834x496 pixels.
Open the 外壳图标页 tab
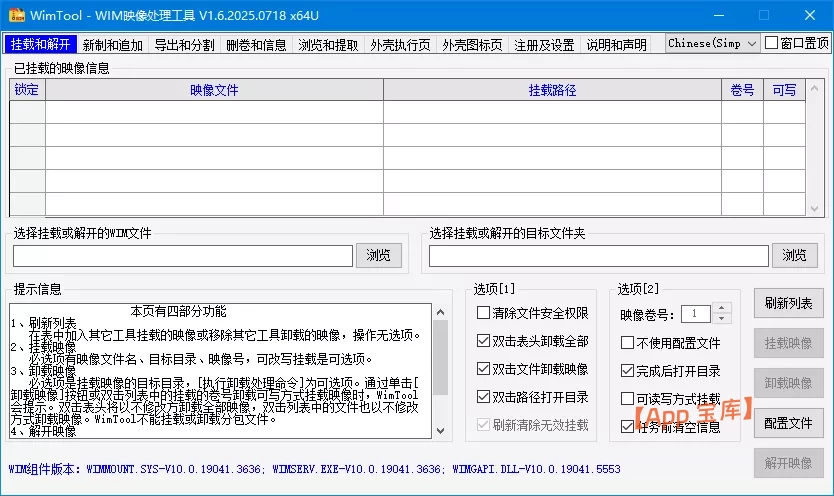(x=472, y=45)
